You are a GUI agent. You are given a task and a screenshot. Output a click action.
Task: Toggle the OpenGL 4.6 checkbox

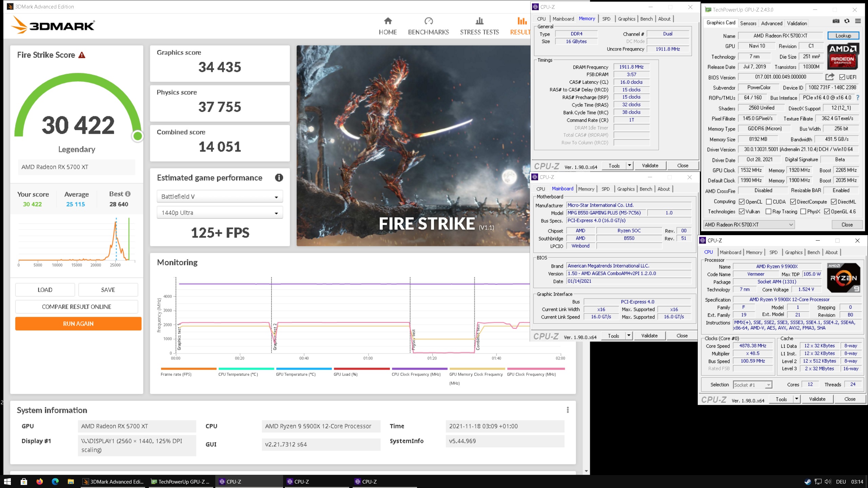827,212
